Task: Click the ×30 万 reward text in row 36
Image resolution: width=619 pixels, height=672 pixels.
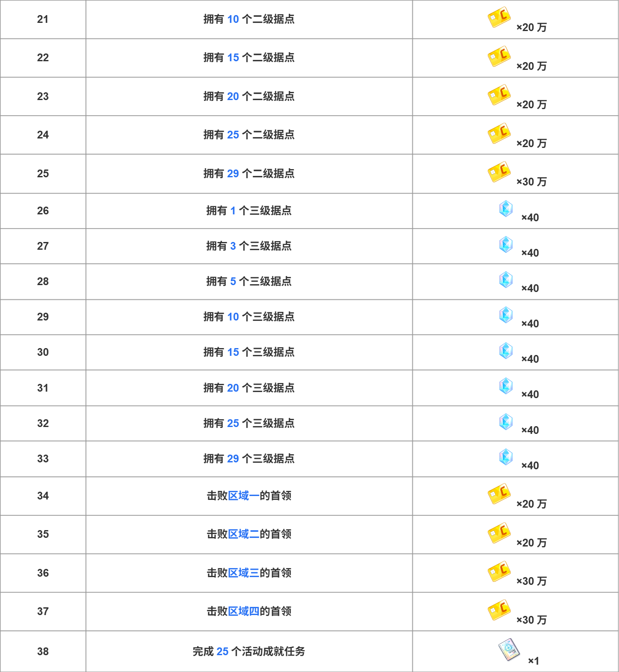Action: pyautogui.click(x=531, y=581)
